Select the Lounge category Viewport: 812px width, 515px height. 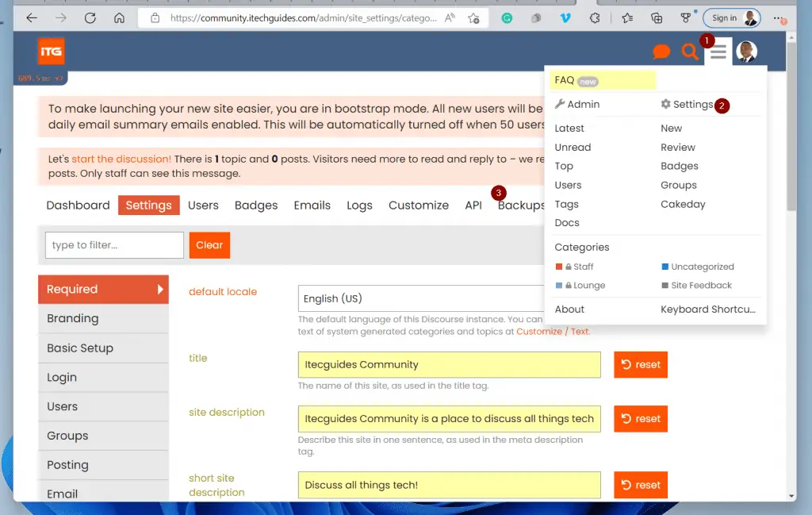pyautogui.click(x=580, y=285)
